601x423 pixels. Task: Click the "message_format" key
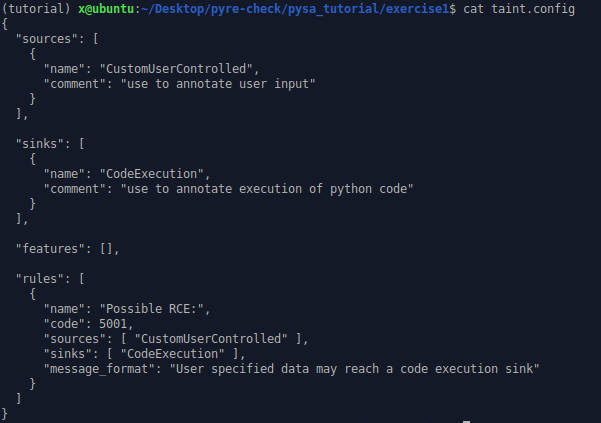pyautogui.click(x=99, y=369)
